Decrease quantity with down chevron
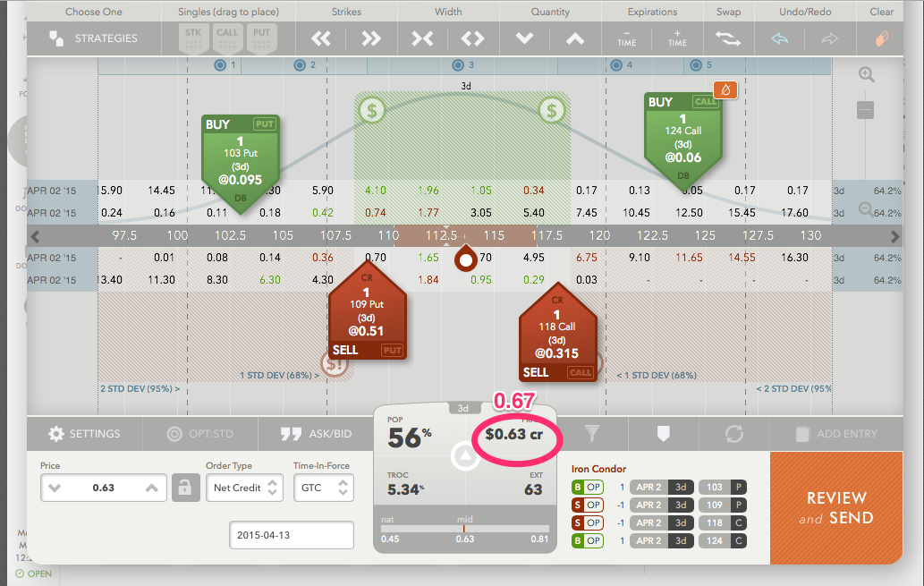This screenshot has width=924, height=586. coord(524,38)
